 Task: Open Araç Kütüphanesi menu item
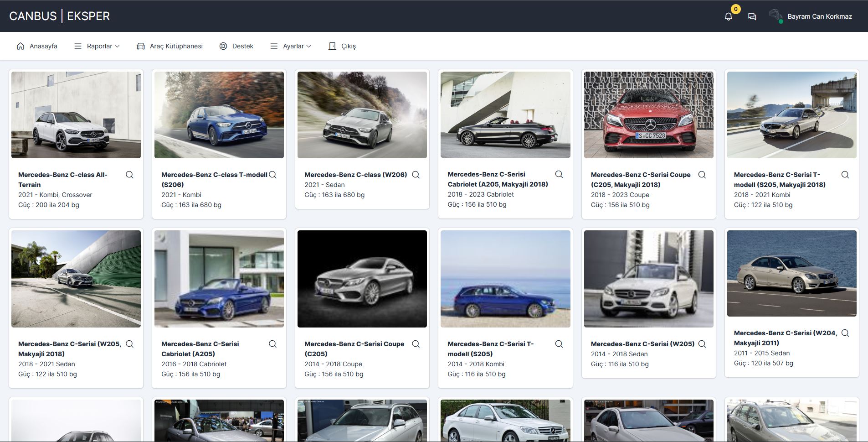(x=169, y=46)
